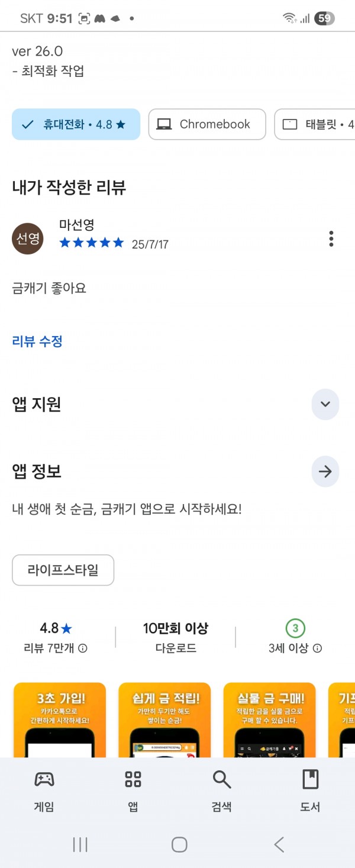
Task: Expand the 앱 지원 section
Action: click(325, 405)
